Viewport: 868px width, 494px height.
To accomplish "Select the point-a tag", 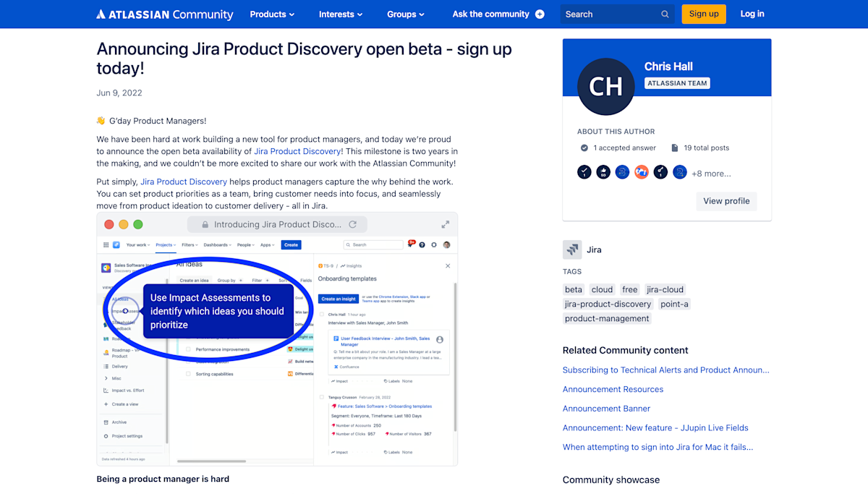I will [674, 304].
